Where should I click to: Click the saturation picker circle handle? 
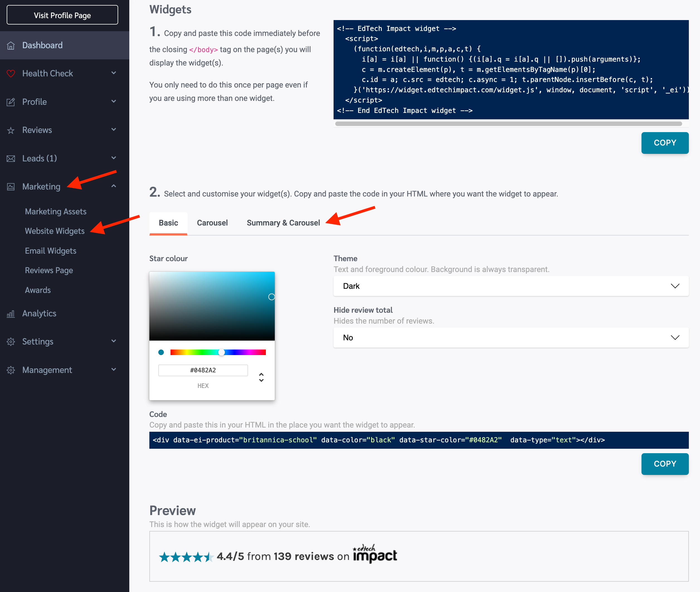tap(271, 297)
